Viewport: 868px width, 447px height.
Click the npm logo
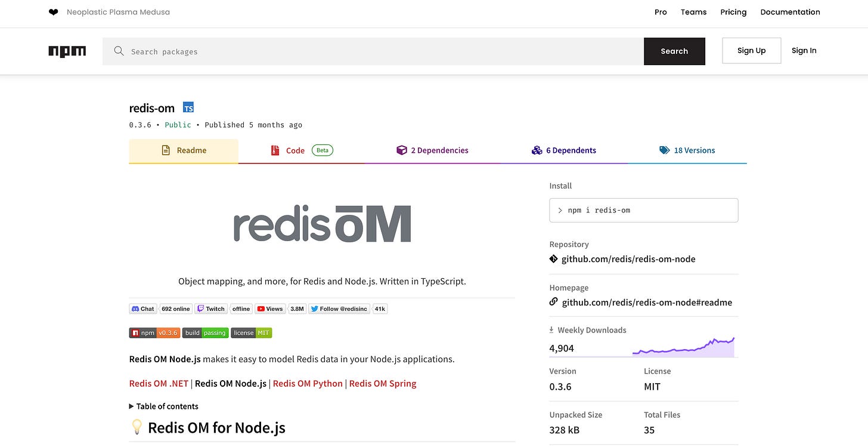tap(67, 51)
